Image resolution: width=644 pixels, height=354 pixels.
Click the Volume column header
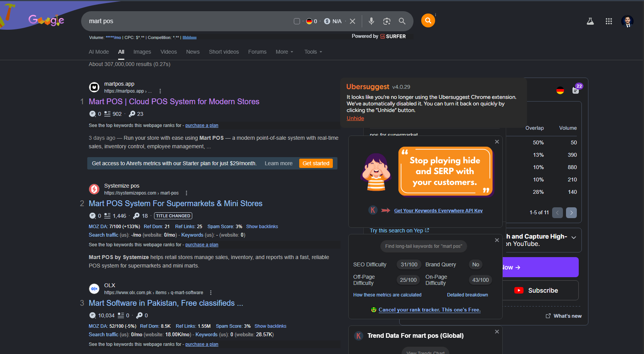click(568, 128)
